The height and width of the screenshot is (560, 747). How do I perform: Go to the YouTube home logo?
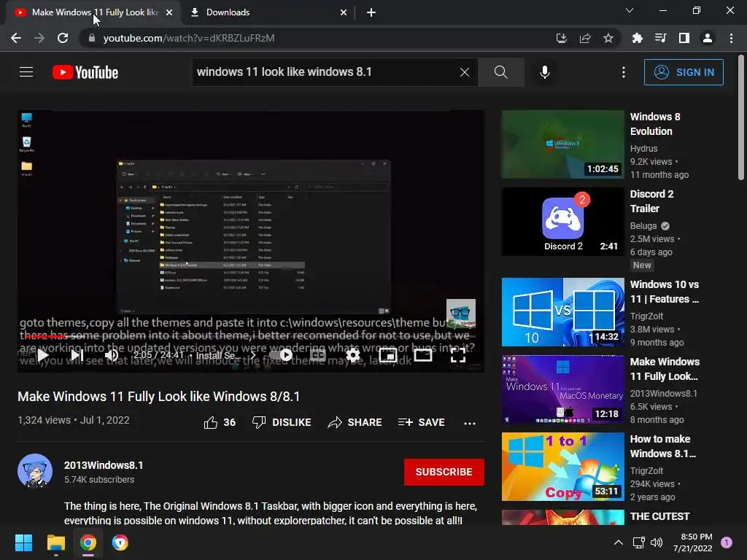coord(85,72)
